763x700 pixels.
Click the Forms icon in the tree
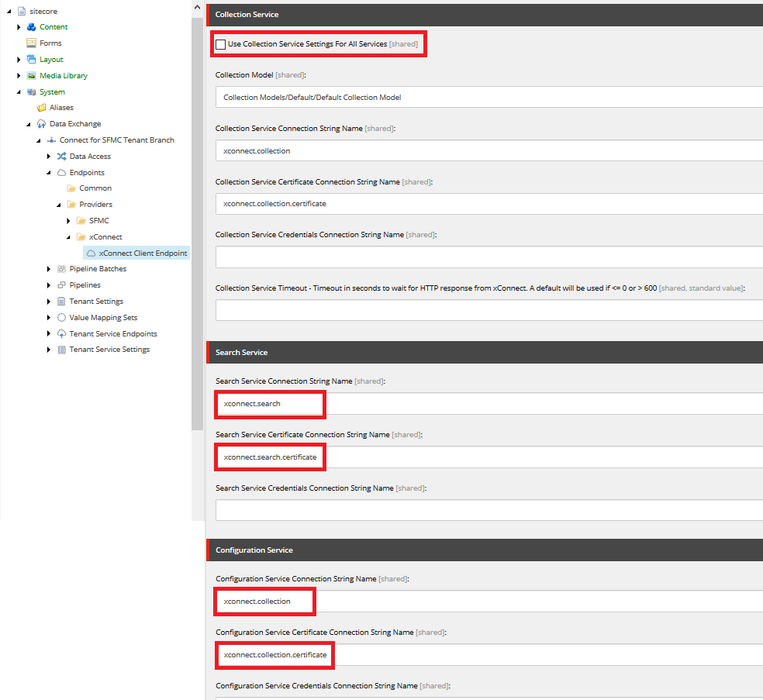point(32,43)
